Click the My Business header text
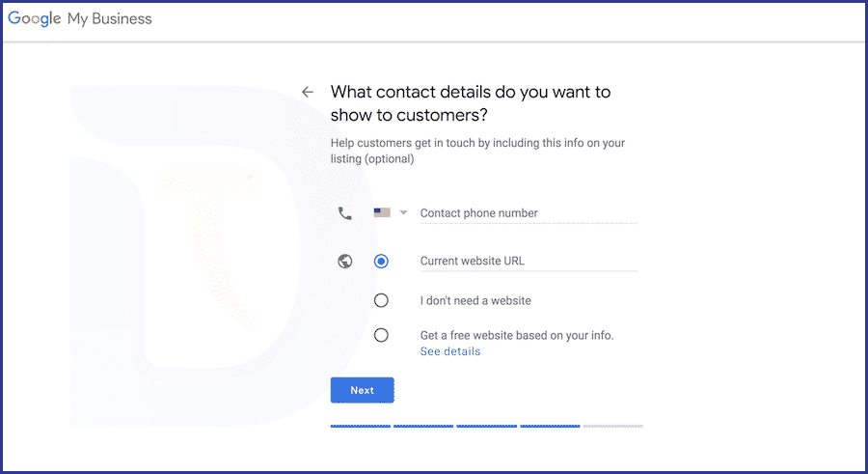The image size is (868, 474). (110, 19)
